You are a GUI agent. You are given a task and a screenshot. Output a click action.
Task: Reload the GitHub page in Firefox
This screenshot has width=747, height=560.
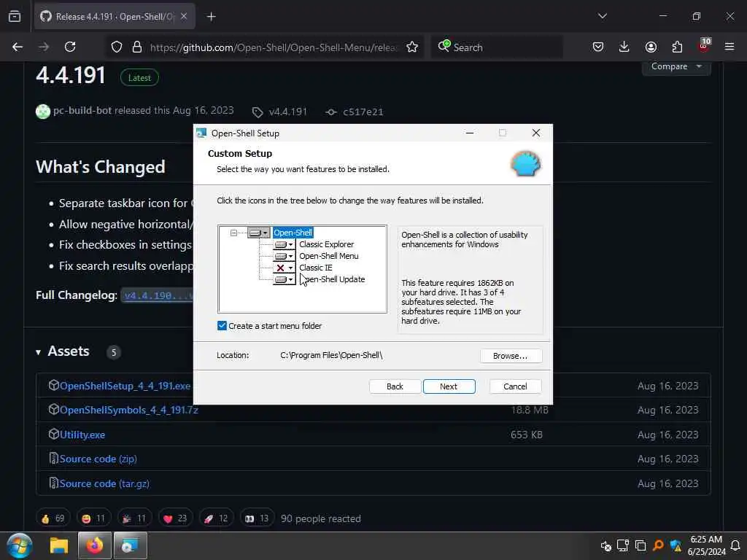click(70, 47)
